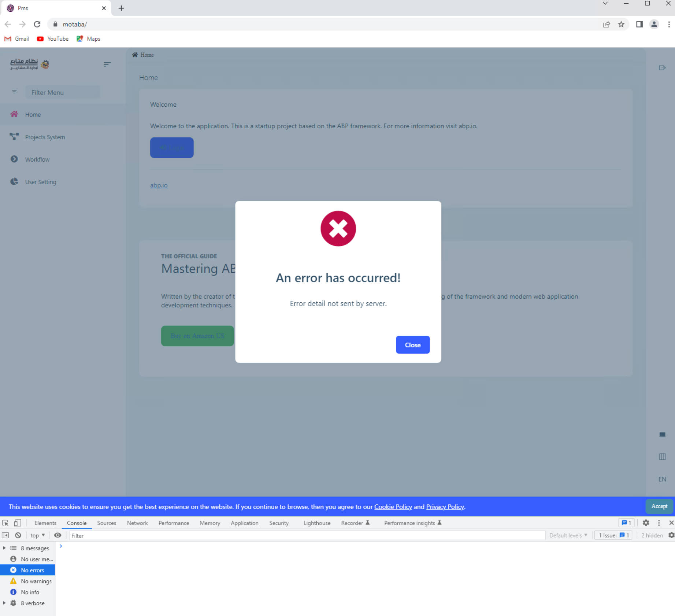This screenshot has width=675, height=616.
Task: Click the Projects System sidebar icon
Action: pos(14,137)
